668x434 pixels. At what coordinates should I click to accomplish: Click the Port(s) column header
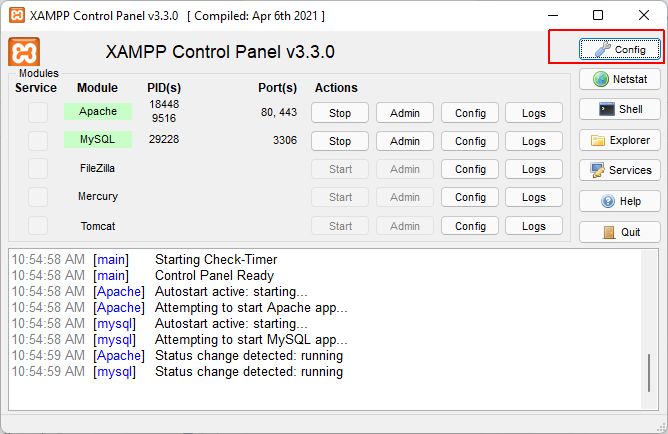(x=277, y=88)
